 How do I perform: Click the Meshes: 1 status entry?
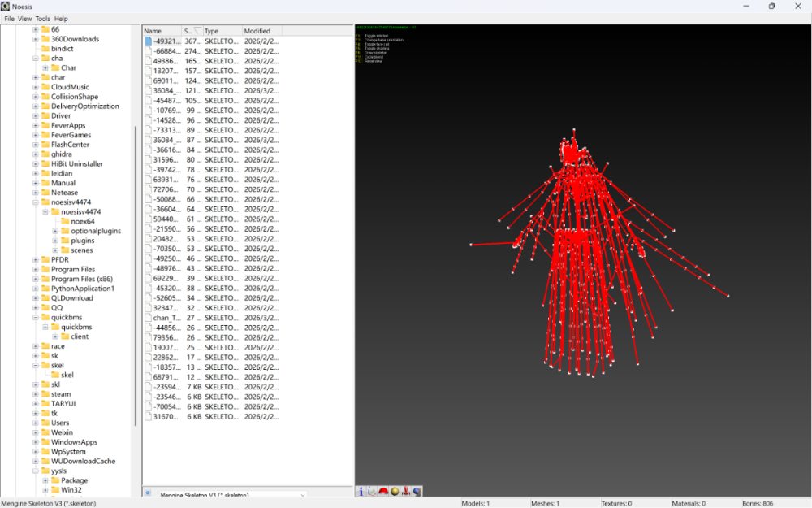(546, 503)
